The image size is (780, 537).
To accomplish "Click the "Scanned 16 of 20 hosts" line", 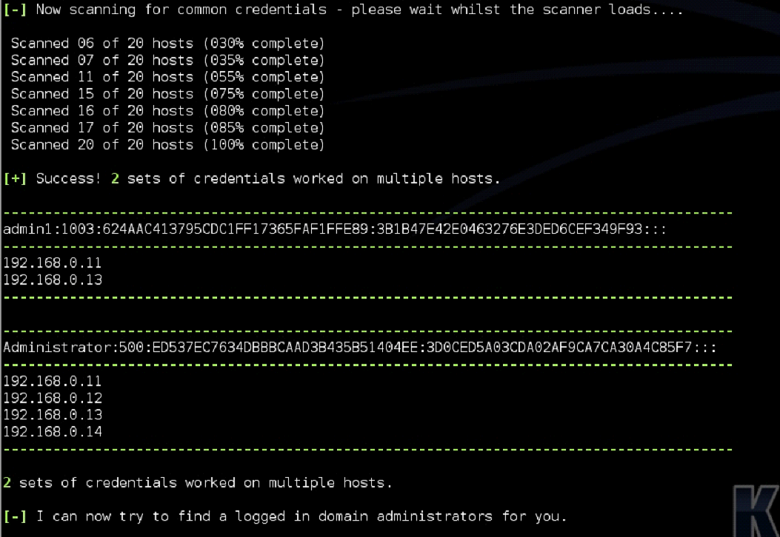I will 168,111.
